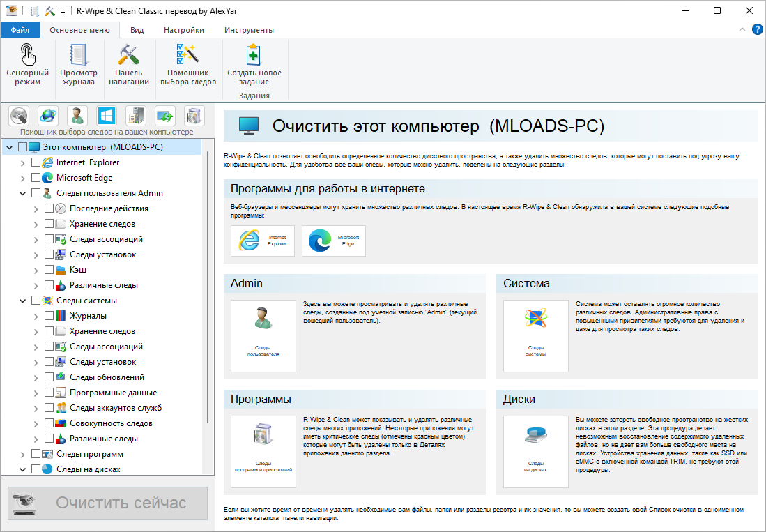The width and height of the screenshot is (766, 532).
Task: Select the Microsoft Edge program tile
Action: point(333,241)
